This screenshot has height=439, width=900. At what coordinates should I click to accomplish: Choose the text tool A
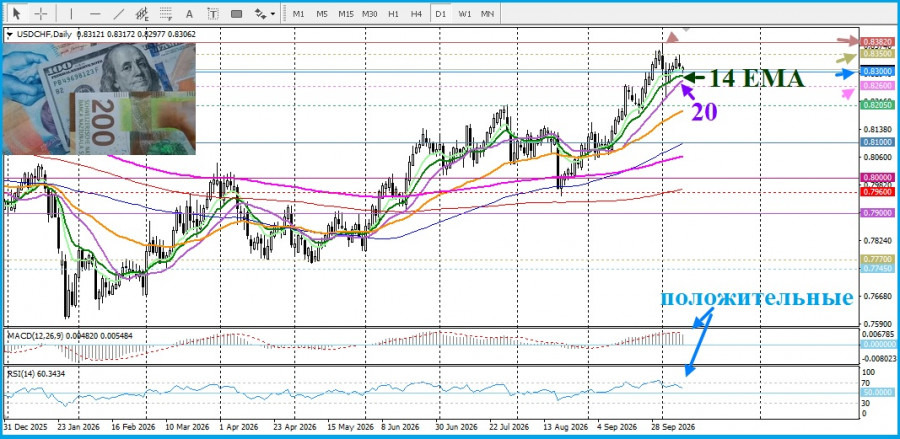[189, 13]
